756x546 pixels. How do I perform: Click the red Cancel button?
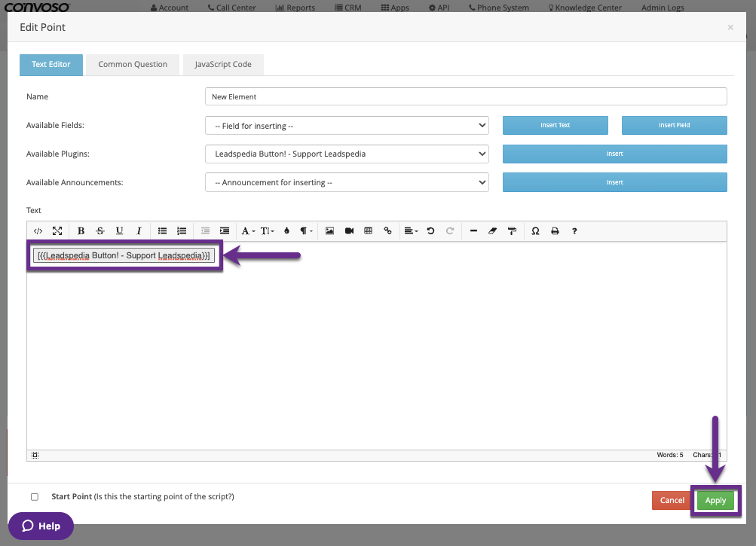click(x=672, y=500)
